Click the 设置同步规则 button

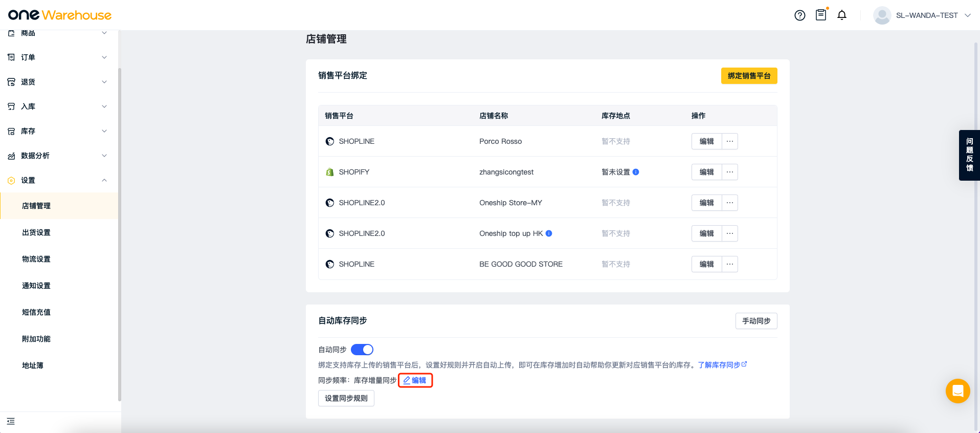pos(346,398)
